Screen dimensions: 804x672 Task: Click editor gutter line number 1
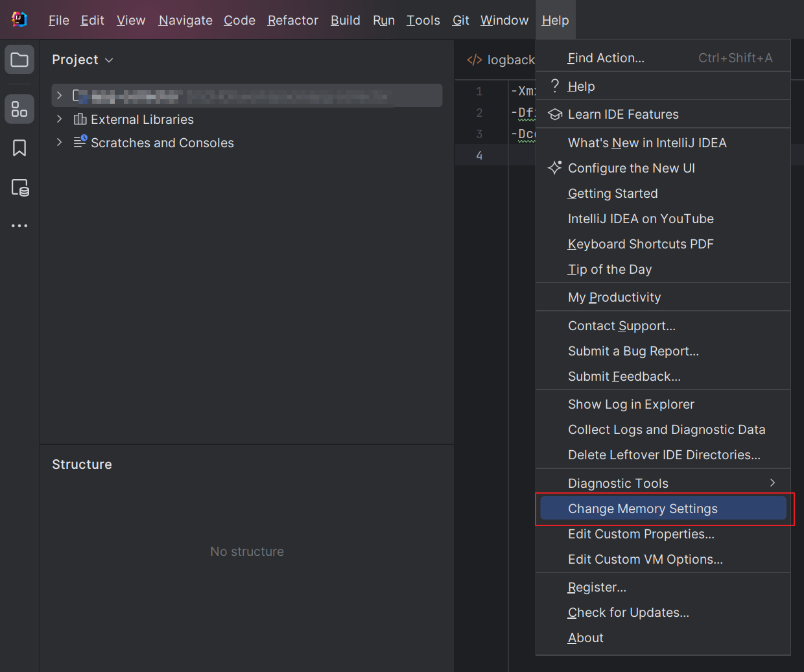479,91
